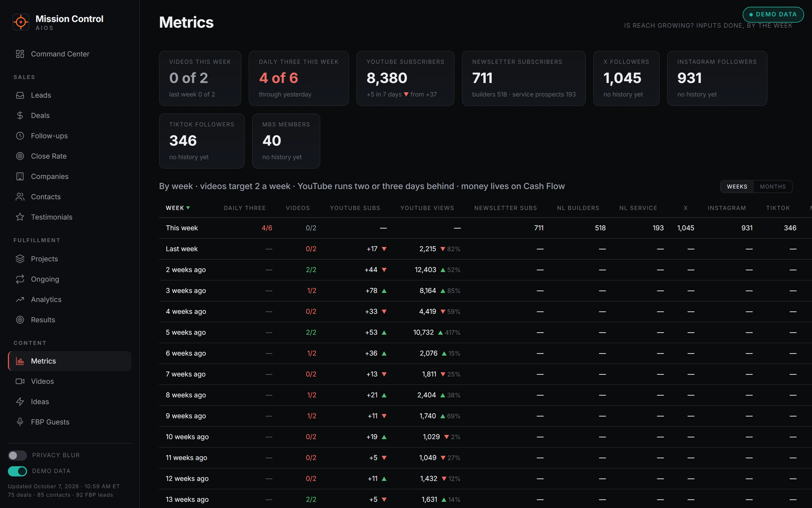812x508 pixels.
Task: Open the Daily Three This Week card
Action: (x=299, y=78)
